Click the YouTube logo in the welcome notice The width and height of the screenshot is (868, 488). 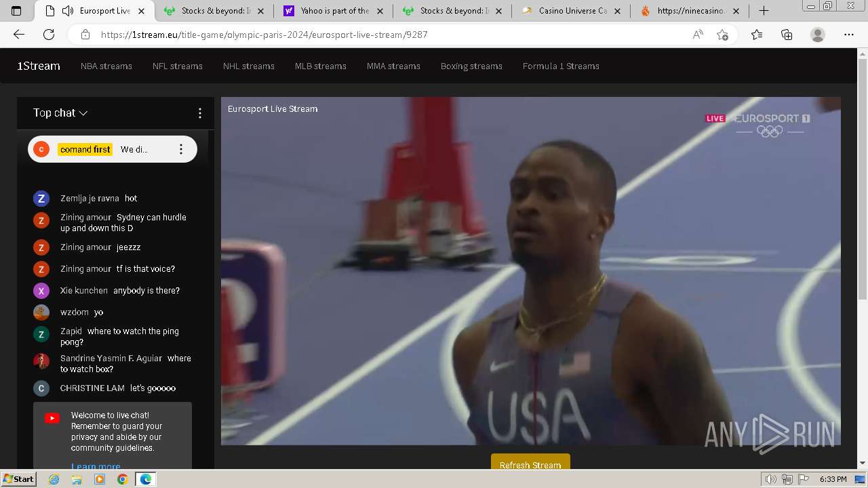coord(52,418)
